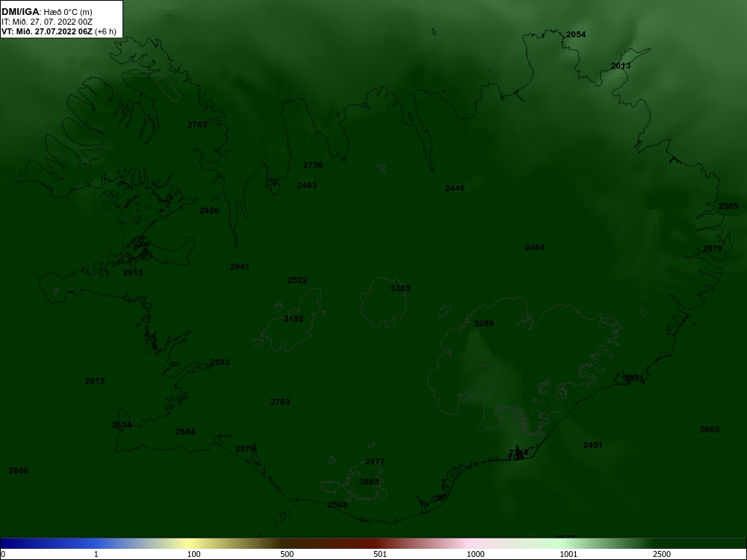The image size is (747, 560).
Task: Select the 3182 value on Langjökull glacier
Action: (x=294, y=319)
